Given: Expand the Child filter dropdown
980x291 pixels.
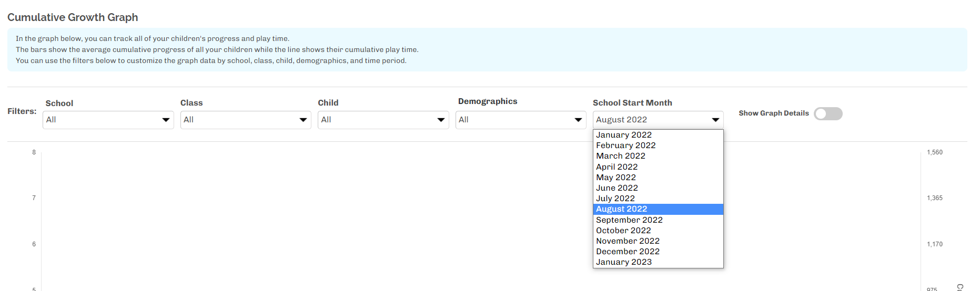Looking at the screenshot, I should tap(382, 120).
